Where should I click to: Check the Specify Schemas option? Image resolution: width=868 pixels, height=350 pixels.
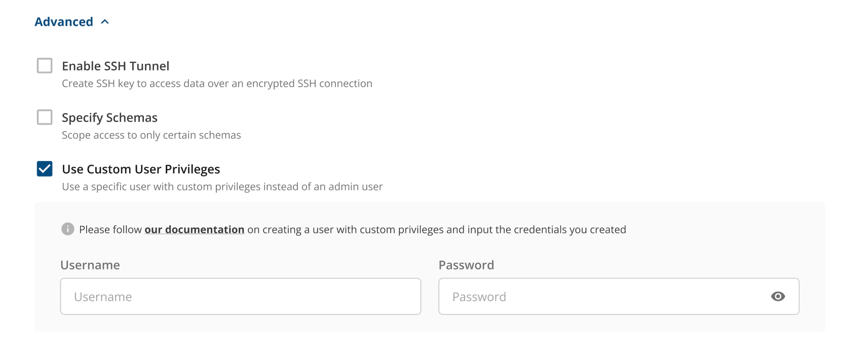[x=44, y=117]
